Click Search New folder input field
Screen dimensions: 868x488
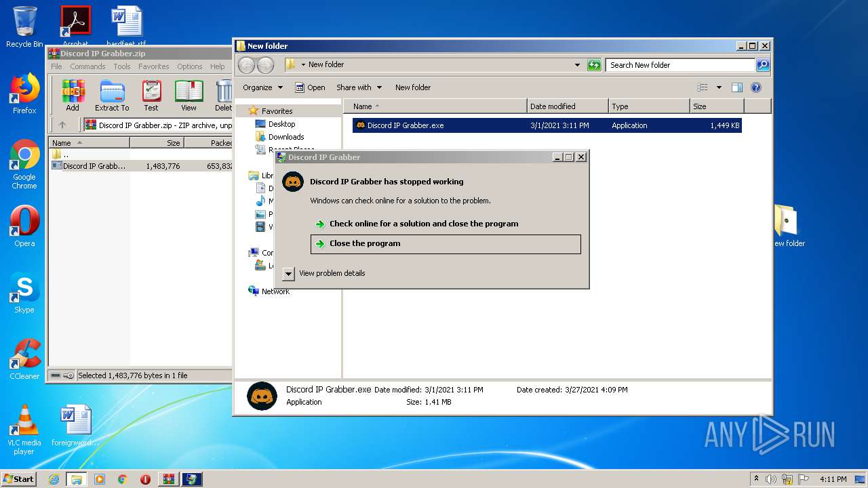pyautogui.click(x=680, y=65)
